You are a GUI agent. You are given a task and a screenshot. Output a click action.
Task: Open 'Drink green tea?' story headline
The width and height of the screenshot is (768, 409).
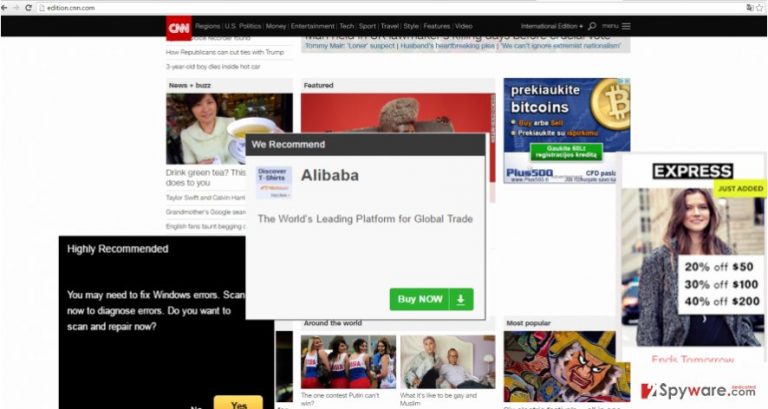point(206,177)
